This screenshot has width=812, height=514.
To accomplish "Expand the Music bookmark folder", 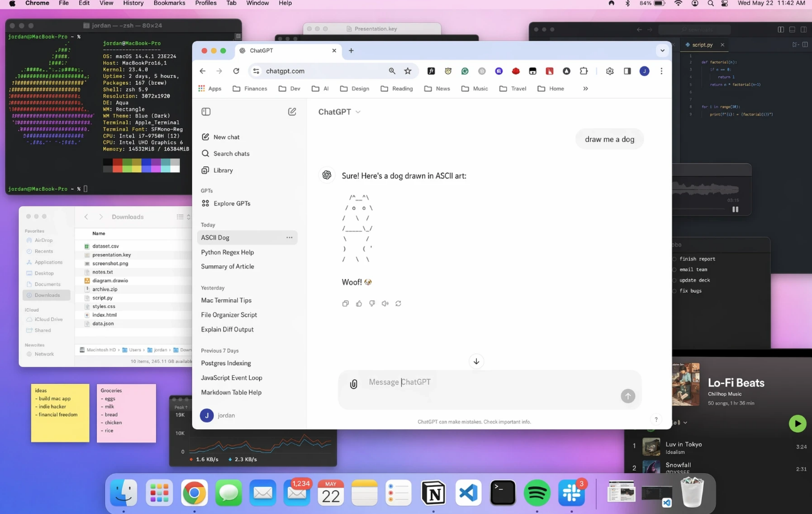I will pos(474,89).
